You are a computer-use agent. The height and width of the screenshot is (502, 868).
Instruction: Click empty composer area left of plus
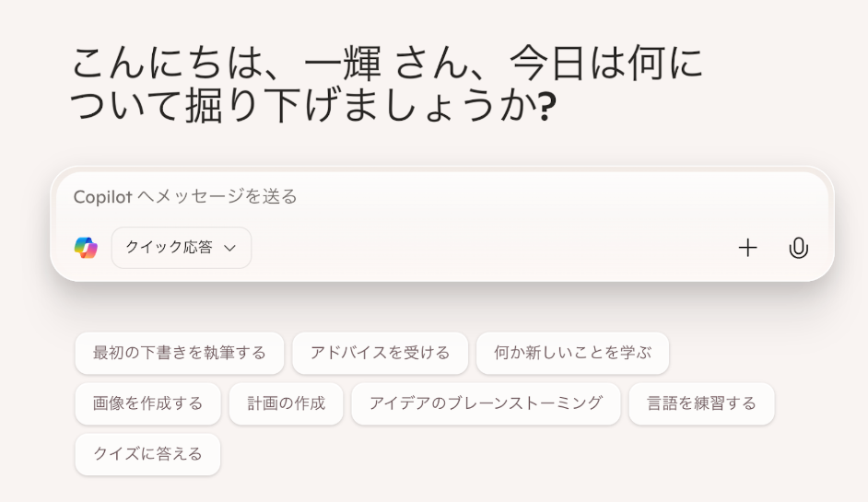click(493, 248)
